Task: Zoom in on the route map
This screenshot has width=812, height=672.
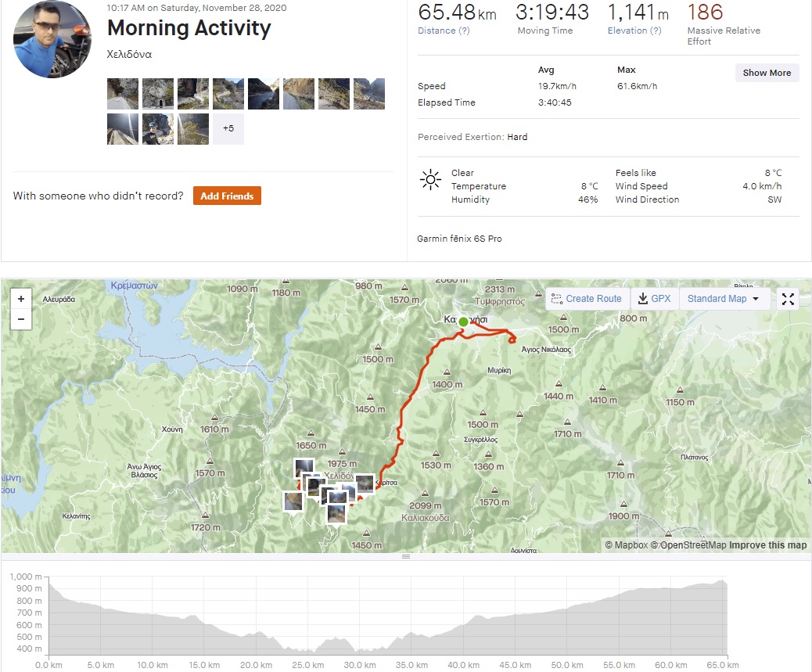Action: click(21, 299)
